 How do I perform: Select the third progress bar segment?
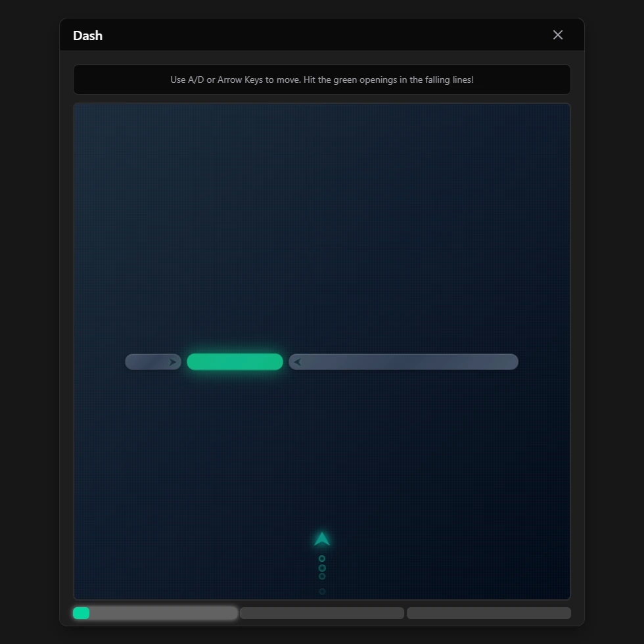489,613
